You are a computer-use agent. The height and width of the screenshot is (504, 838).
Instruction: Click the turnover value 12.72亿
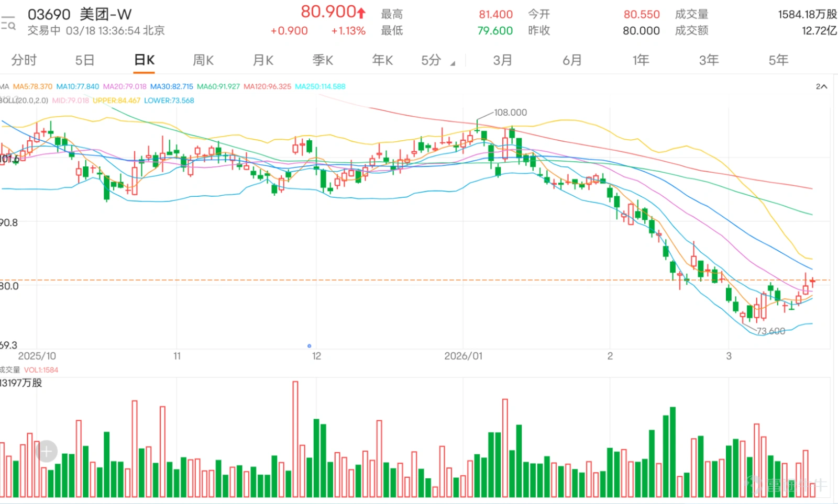tap(819, 31)
